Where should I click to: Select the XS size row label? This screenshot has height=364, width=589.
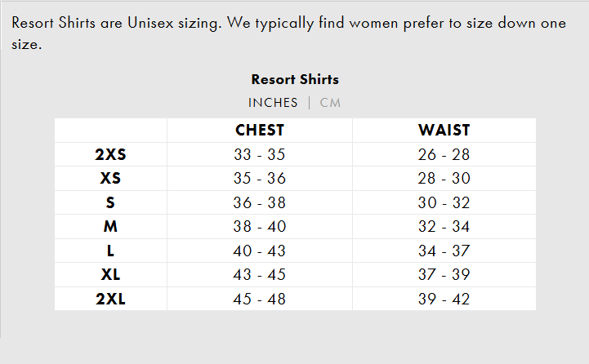[110, 179]
